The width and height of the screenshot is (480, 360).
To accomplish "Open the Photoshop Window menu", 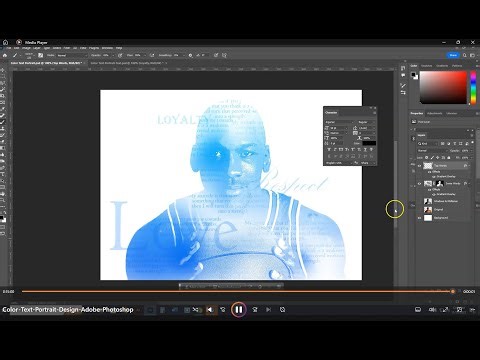I will click(x=107, y=48).
